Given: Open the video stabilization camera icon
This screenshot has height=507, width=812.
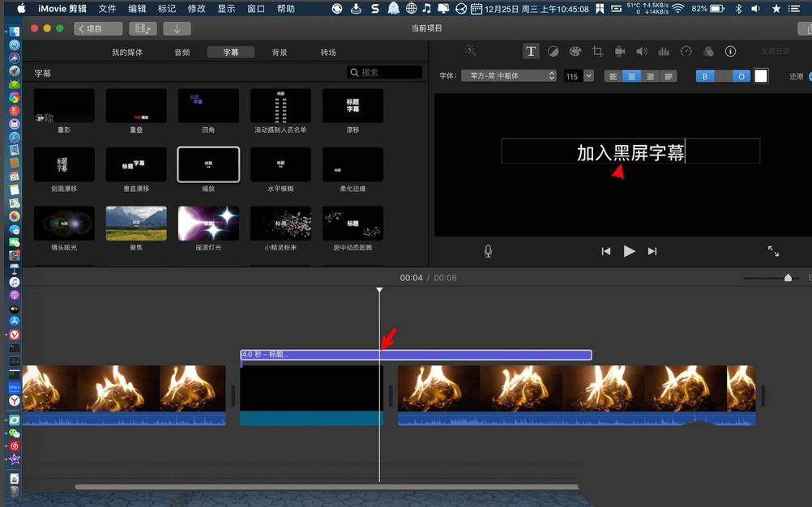Looking at the screenshot, I should pos(620,51).
